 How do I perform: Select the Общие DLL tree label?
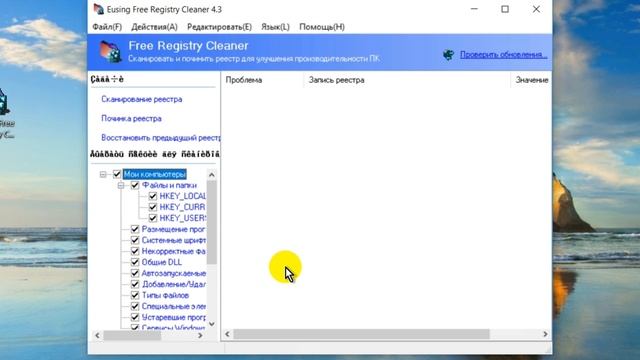pos(162,262)
